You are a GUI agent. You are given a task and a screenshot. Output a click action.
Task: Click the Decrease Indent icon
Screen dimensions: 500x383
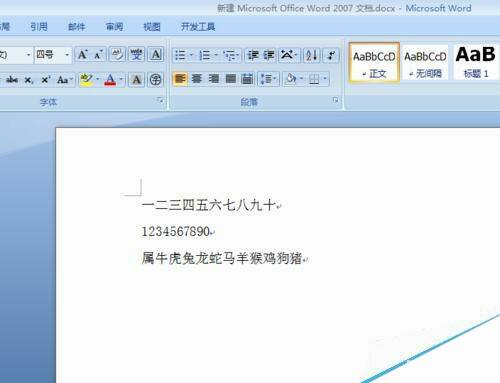(253, 55)
